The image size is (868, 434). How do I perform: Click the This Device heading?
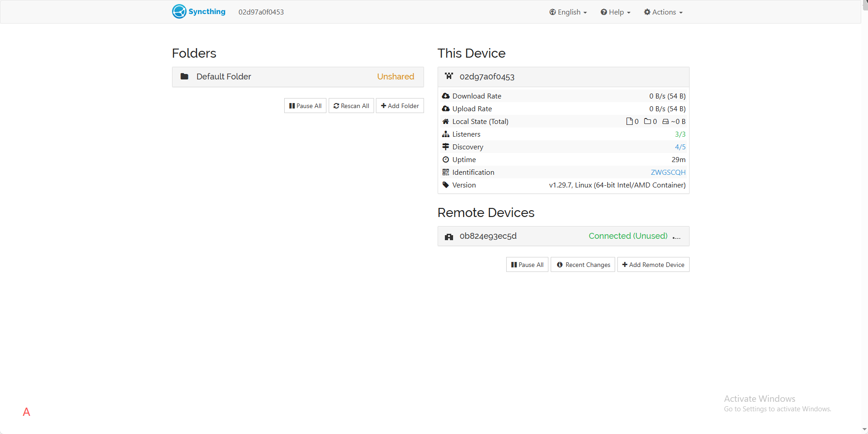click(x=471, y=54)
